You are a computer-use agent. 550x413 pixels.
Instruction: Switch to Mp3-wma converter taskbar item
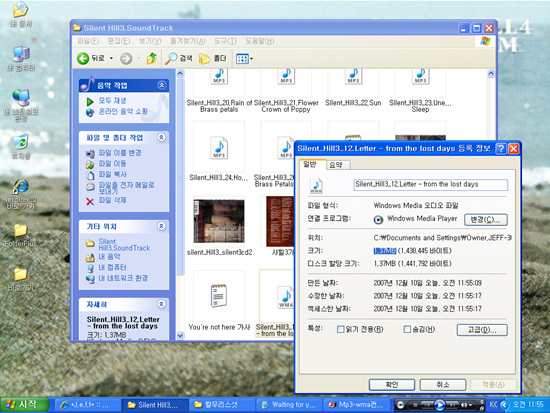pyautogui.click(x=356, y=405)
